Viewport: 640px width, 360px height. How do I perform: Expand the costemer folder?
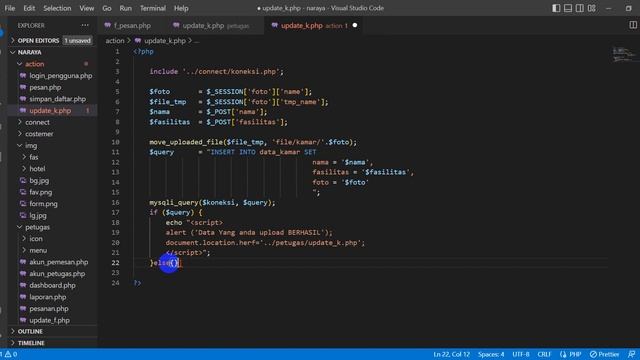pos(39,134)
